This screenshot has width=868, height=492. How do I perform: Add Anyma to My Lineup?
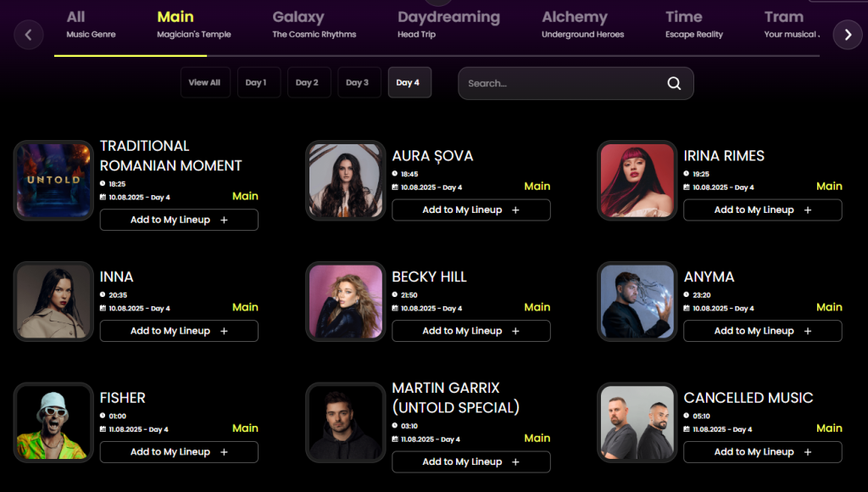pos(762,331)
